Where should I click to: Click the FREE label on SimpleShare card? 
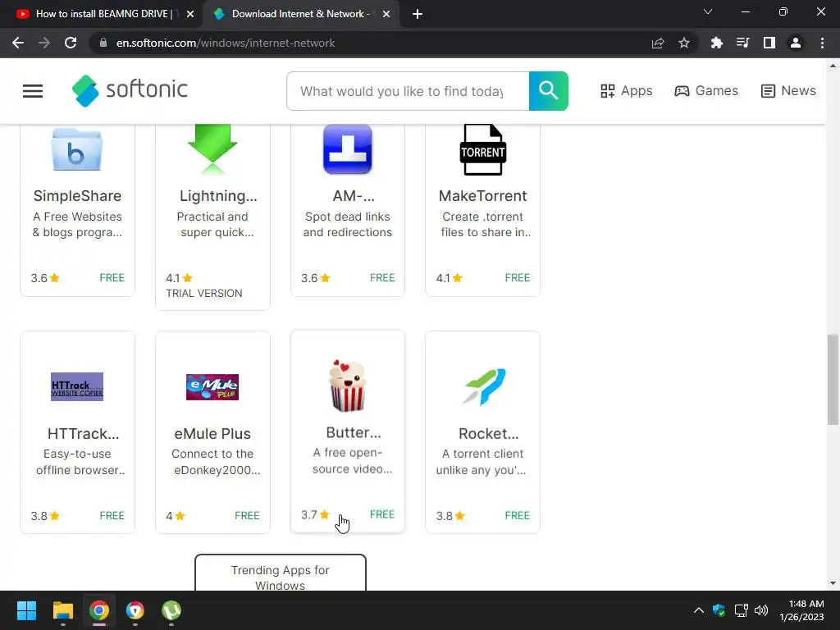tap(112, 277)
